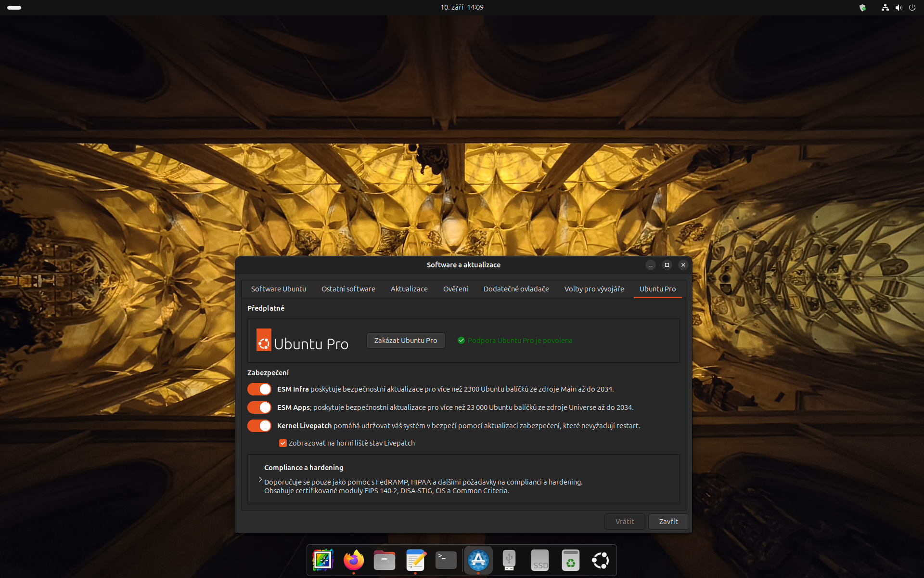Image resolution: width=924 pixels, height=578 pixels.
Task: Select the Ověření tab
Action: 455,289
